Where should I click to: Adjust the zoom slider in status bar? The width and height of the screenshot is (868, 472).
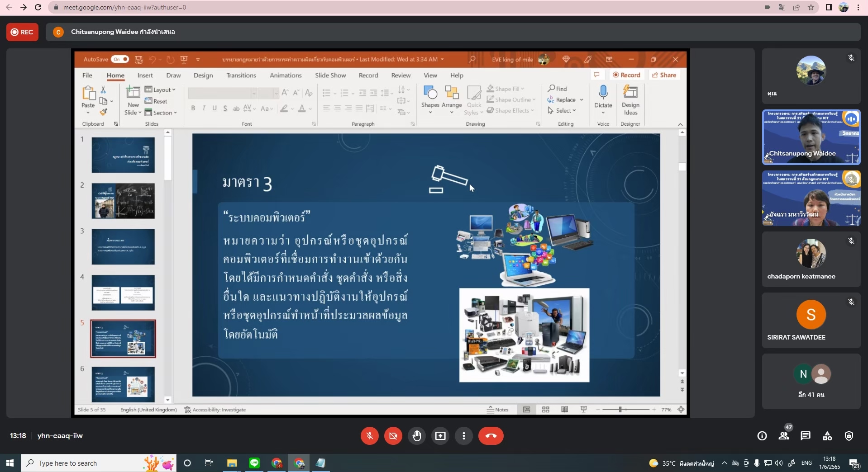(620, 410)
